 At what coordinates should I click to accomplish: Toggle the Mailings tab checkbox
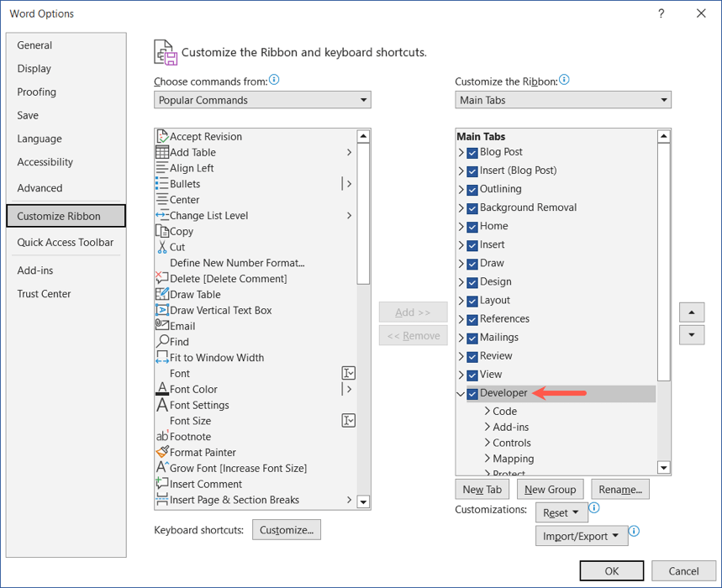[x=472, y=338]
